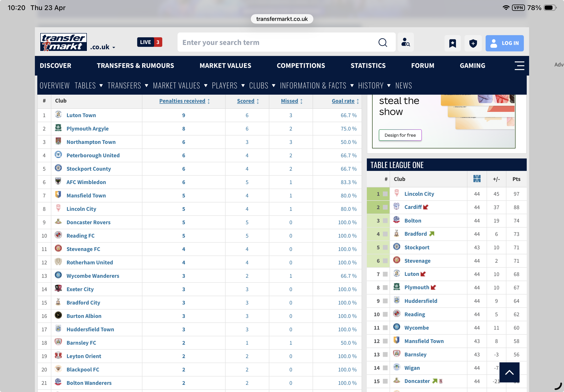Click the shield plus icon
564x392 pixels.
[473, 43]
